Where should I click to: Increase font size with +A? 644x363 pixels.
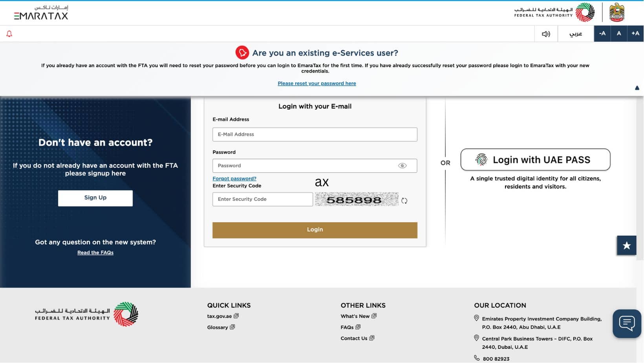[x=635, y=34]
